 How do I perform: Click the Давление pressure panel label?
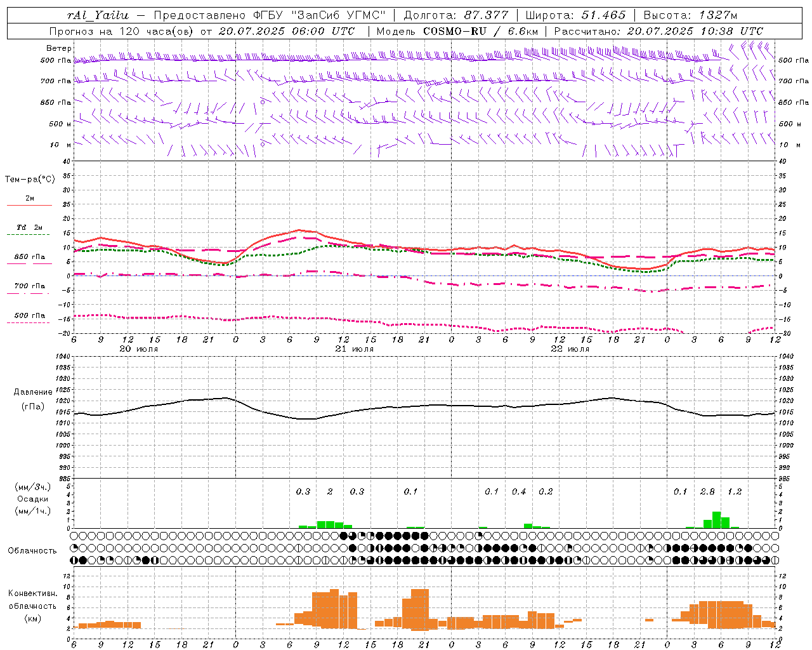33,392
